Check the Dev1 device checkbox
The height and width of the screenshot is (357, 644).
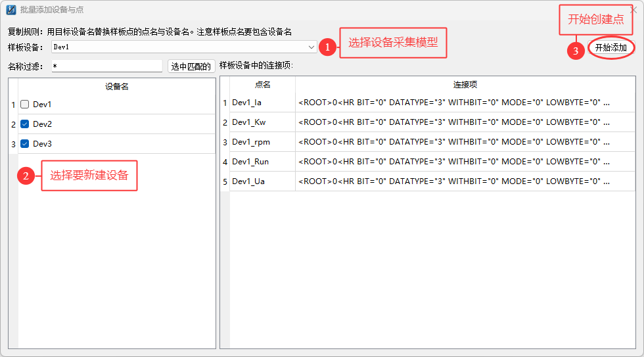pyautogui.click(x=25, y=105)
